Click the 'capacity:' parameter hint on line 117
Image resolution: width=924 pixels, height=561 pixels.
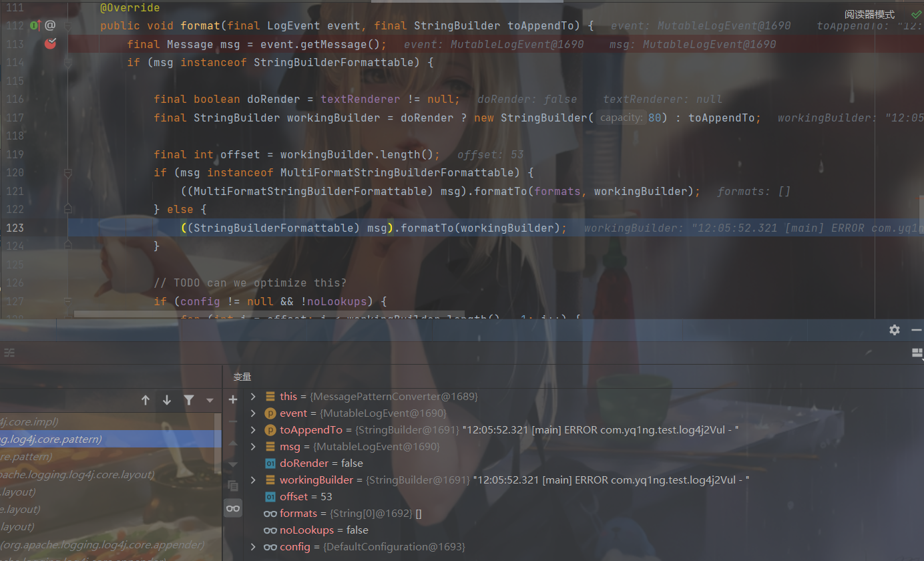620,118
